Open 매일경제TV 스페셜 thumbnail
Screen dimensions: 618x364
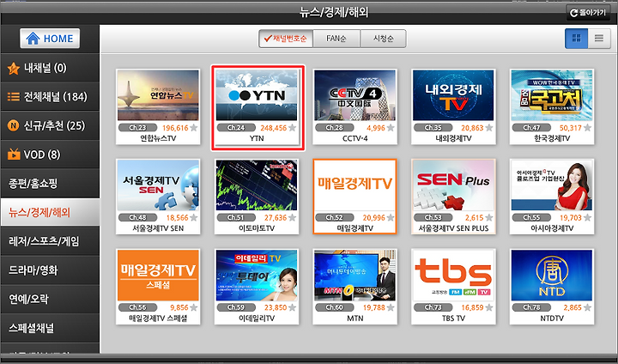pos(158,275)
